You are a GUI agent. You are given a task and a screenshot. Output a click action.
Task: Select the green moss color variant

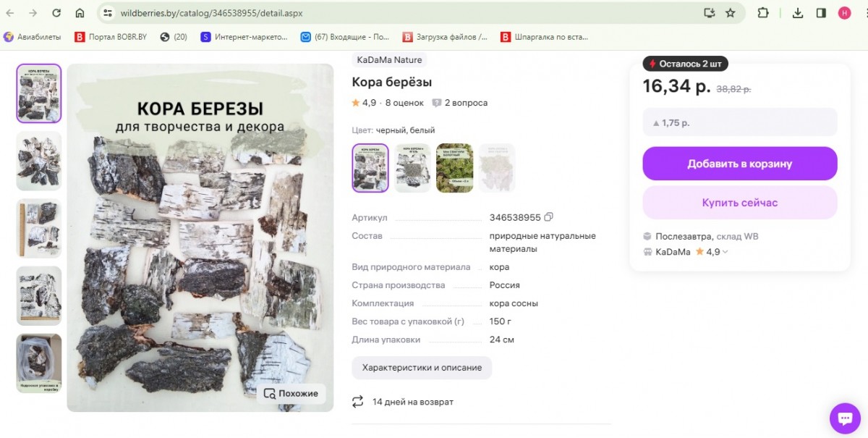point(454,168)
